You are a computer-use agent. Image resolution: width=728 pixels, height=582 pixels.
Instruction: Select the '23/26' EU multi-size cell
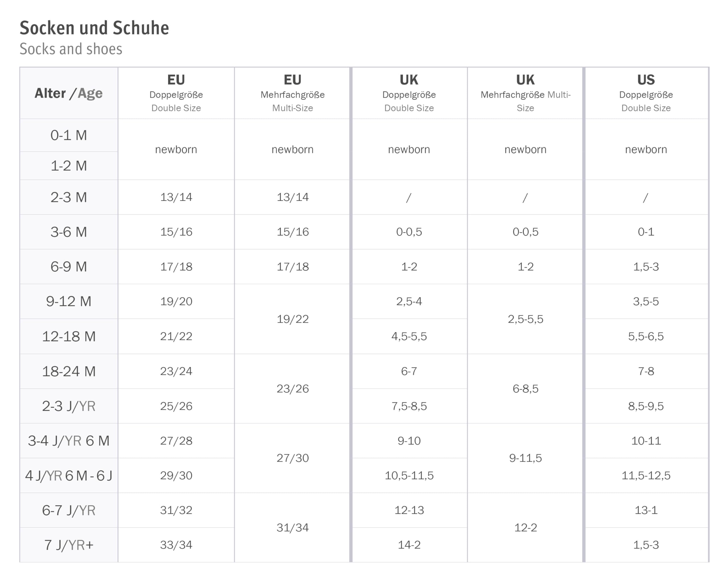(x=292, y=389)
